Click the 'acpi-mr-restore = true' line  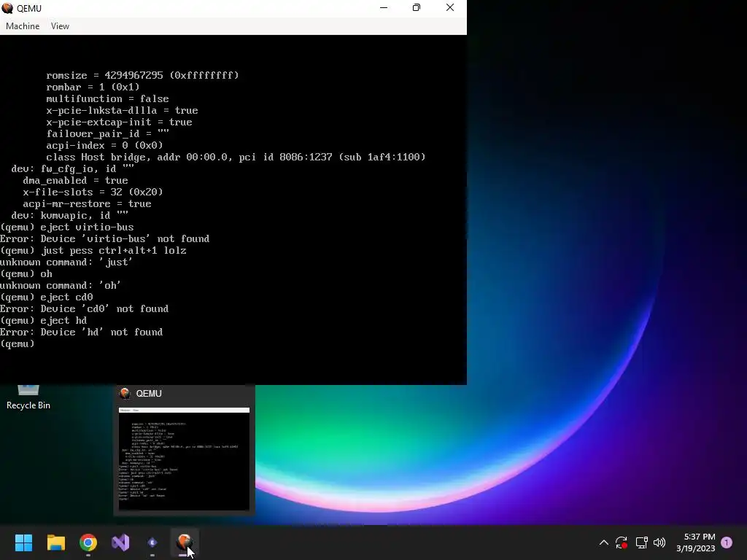tap(88, 204)
